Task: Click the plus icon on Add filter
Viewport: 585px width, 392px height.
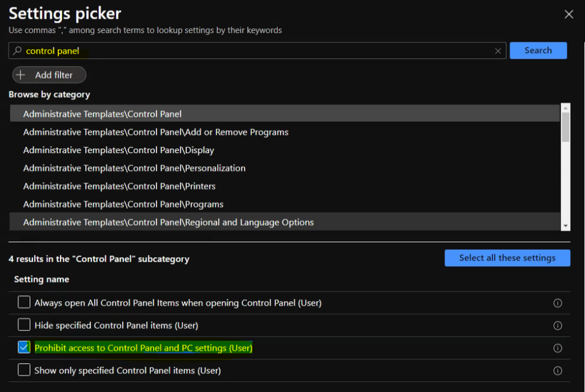Action: (21, 75)
